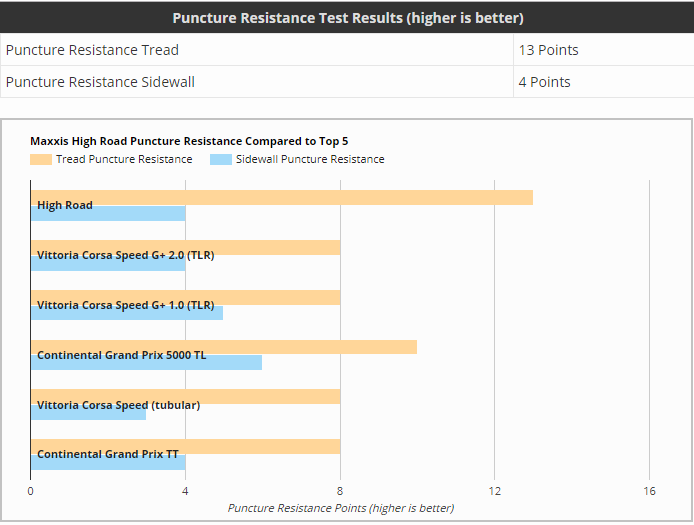Click the 13 Points tread value cell
This screenshot has width=694, height=525.
604,50
